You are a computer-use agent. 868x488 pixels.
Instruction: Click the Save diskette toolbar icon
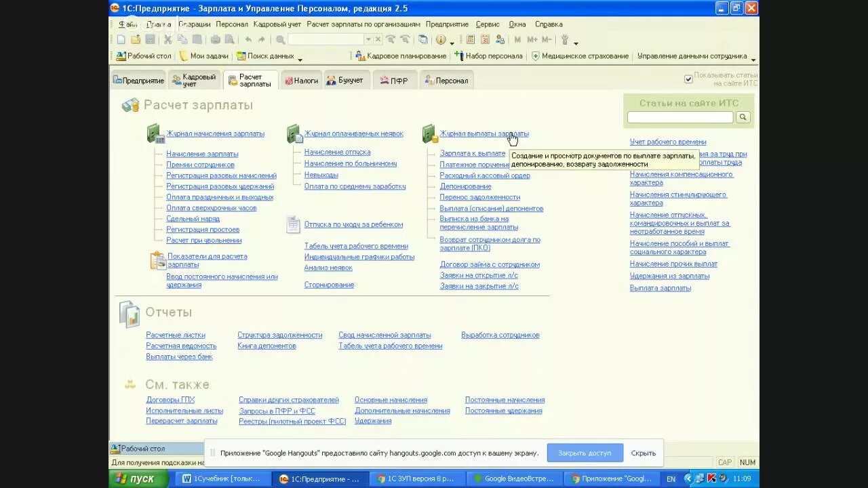pos(150,39)
